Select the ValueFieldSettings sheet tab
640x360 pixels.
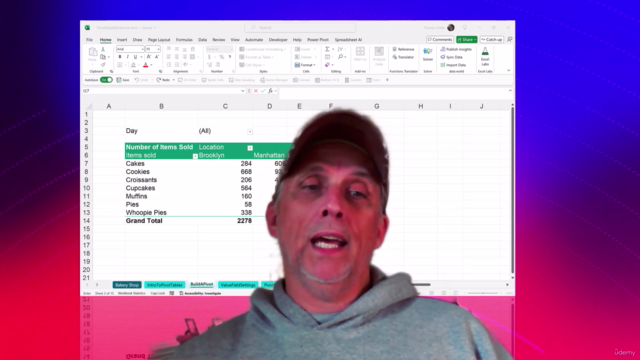click(x=238, y=285)
